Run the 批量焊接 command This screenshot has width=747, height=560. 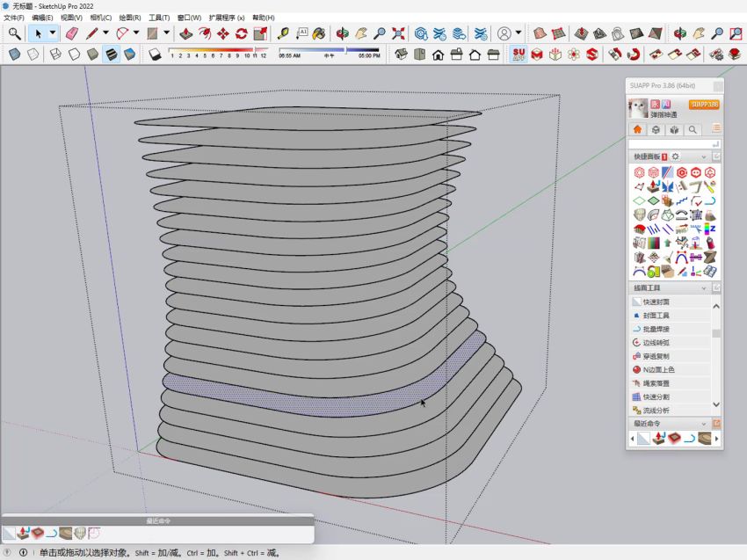click(x=671, y=329)
